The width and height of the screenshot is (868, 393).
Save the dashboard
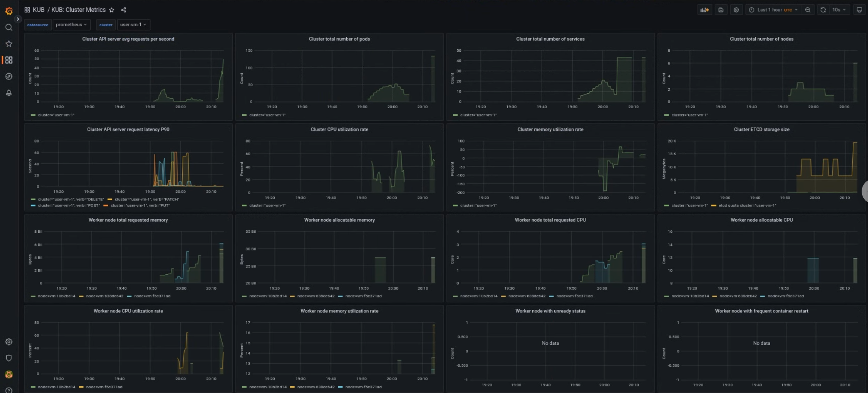[721, 9]
